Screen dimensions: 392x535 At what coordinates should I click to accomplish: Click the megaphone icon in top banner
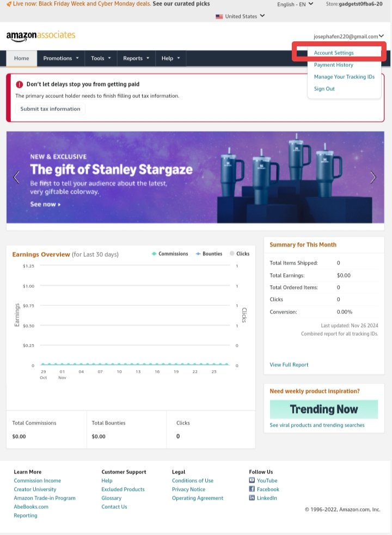pos(9,4)
